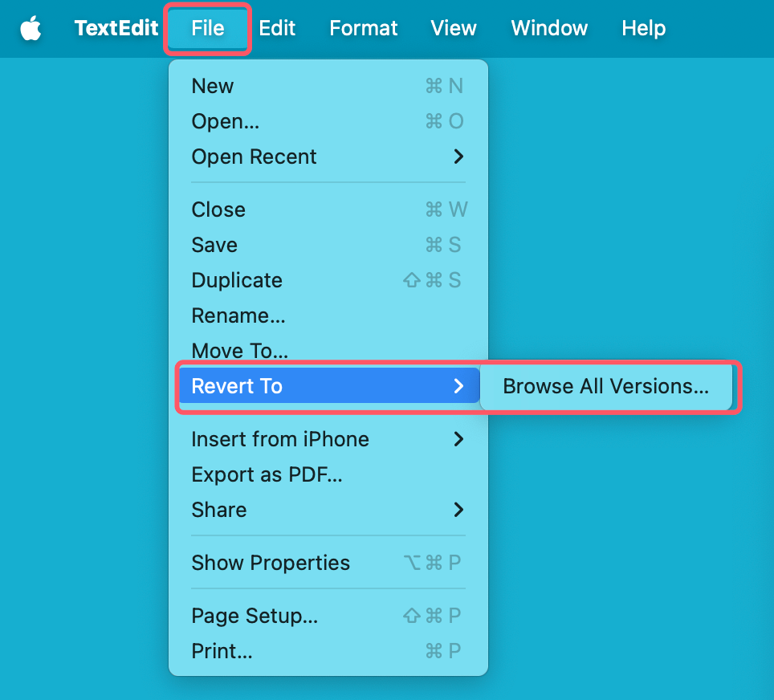
Task: Open the Window menu
Action: coord(548,28)
